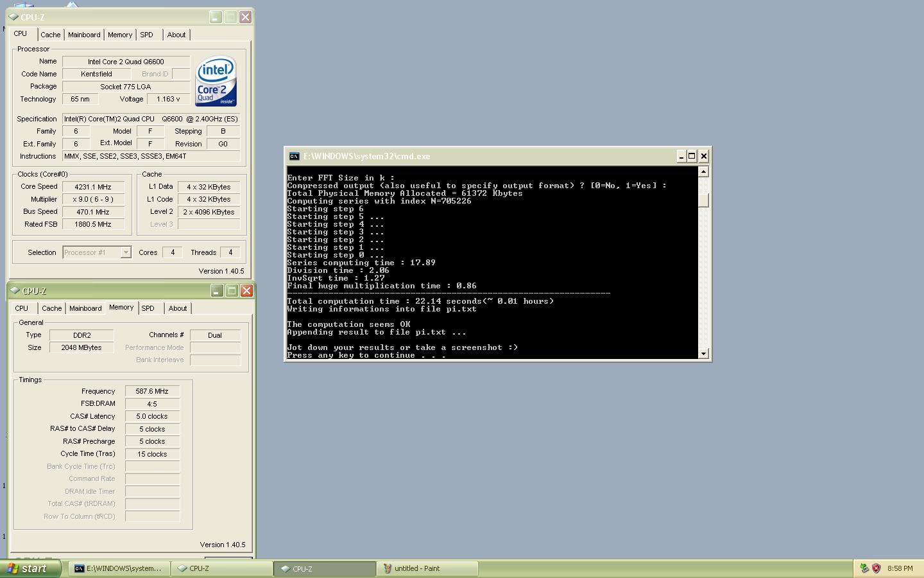Click the Multiplier value x 9.0 ( 6 - 9 )
Image resolution: width=924 pixels, height=578 pixels.
93,199
